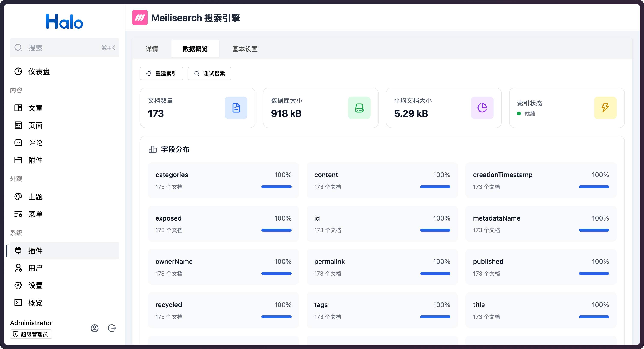This screenshot has height=349, width=644.
Task: Switch to the 详情 tab
Action: pyautogui.click(x=152, y=49)
